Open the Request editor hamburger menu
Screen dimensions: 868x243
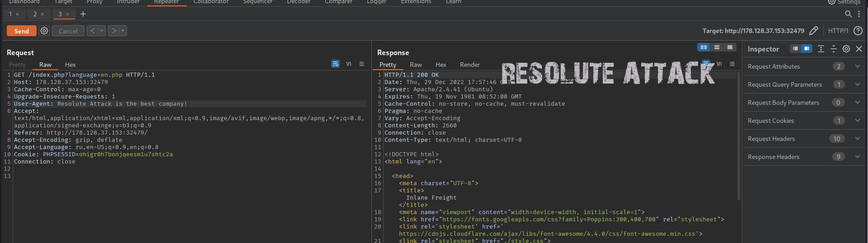(x=361, y=64)
